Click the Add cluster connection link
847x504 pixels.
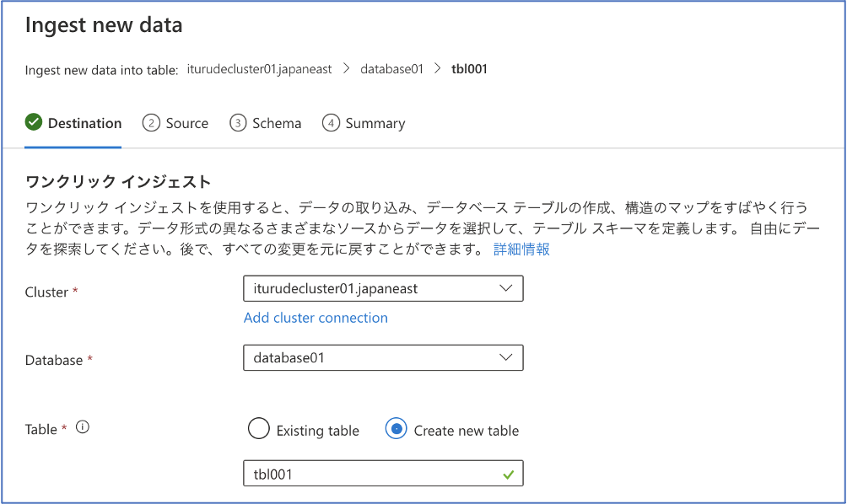tap(316, 318)
